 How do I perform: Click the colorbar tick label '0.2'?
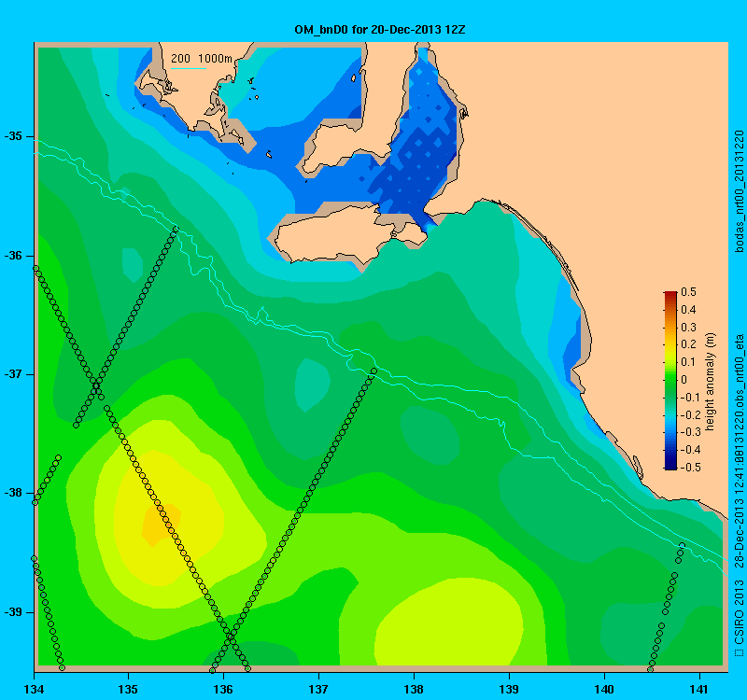pyautogui.click(x=688, y=344)
